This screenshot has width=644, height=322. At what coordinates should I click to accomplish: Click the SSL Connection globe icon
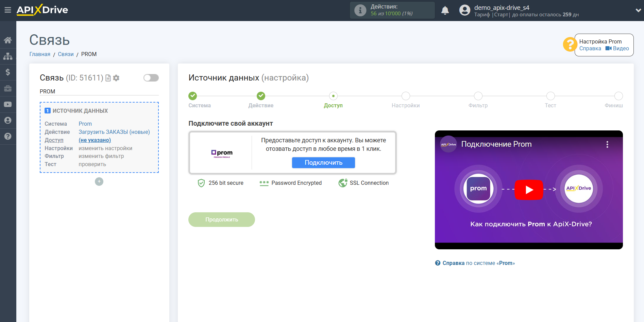click(x=343, y=183)
